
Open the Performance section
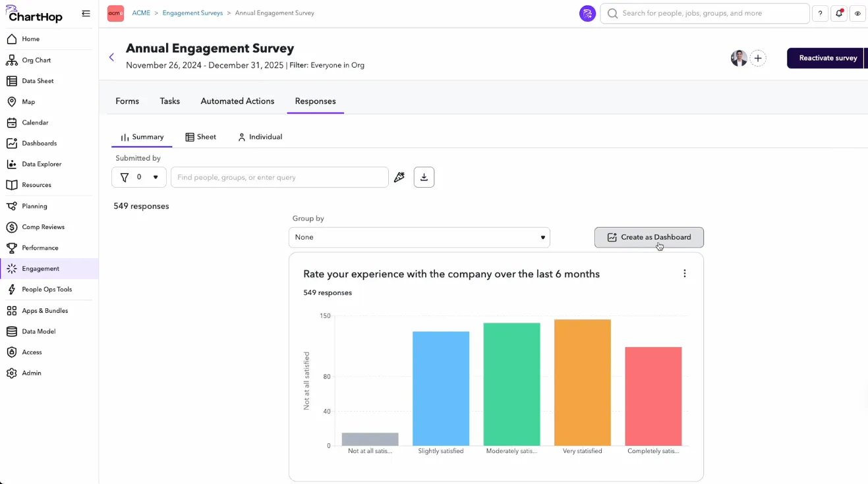(40, 248)
